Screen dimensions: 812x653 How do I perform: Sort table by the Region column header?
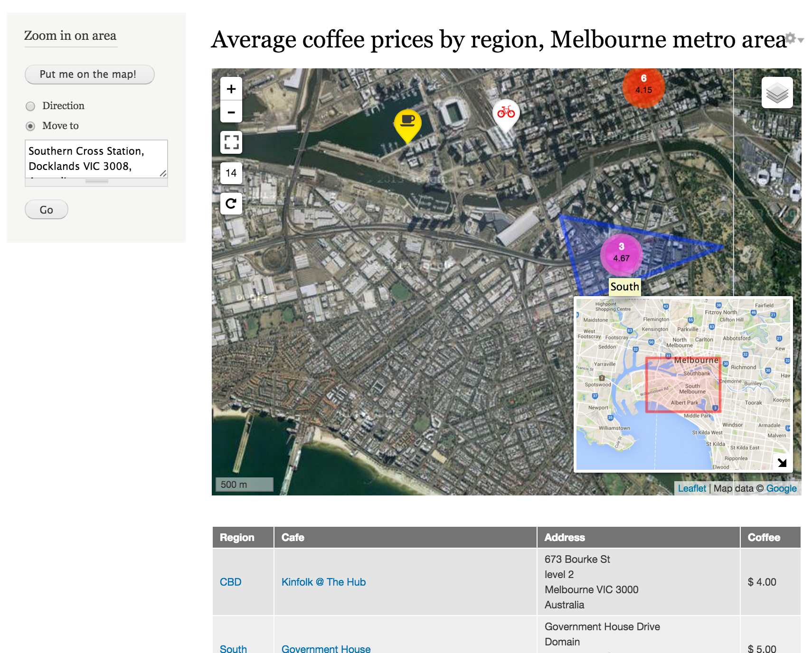coord(237,538)
